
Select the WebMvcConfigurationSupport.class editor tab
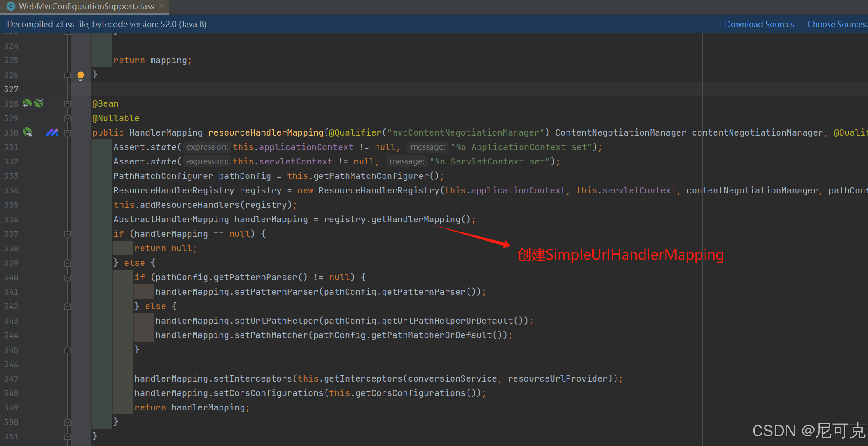tap(85, 7)
